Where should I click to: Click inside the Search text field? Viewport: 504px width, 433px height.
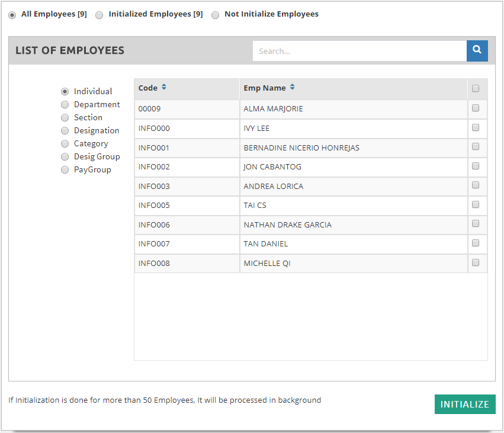359,51
